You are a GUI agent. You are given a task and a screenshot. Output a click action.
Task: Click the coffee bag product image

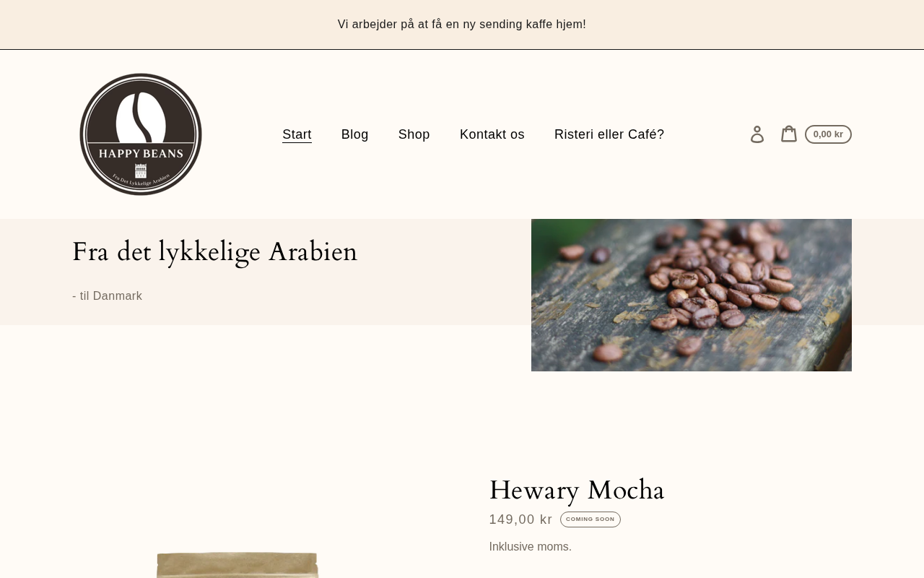237,564
